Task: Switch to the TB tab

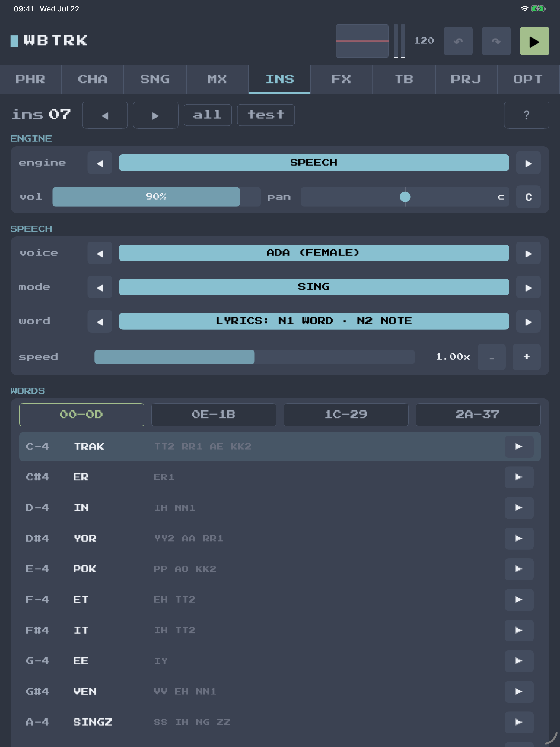Action: pyautogui.click(x=404, y=79)
